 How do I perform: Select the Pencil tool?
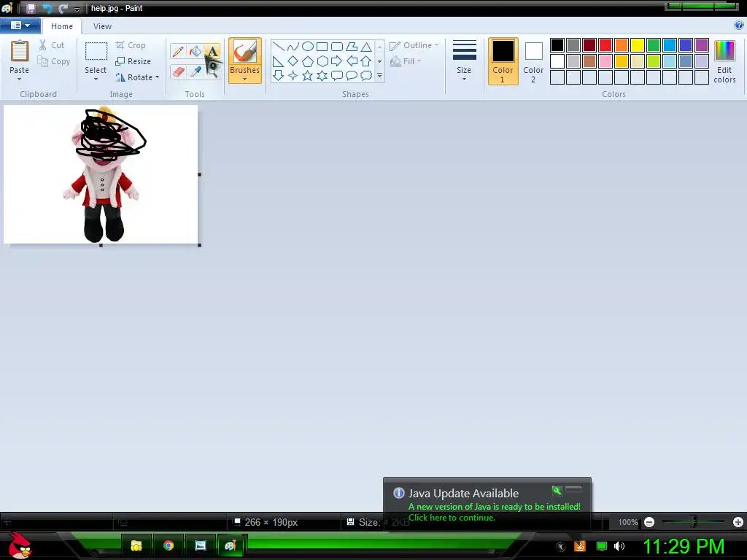click(178, 52)
